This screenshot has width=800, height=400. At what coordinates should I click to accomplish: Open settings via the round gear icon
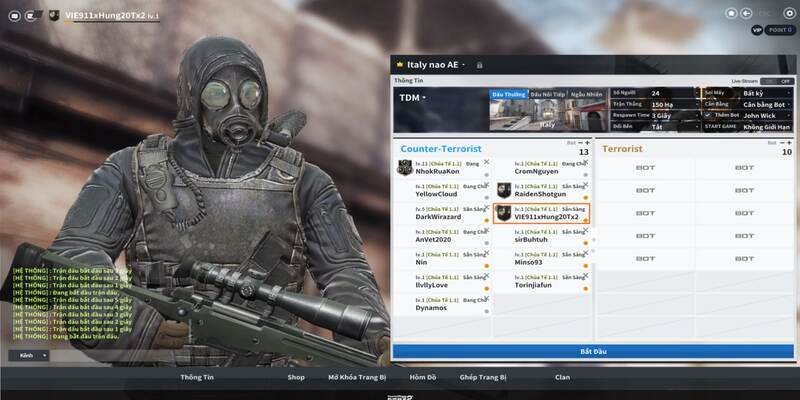(x=789, y=14)
